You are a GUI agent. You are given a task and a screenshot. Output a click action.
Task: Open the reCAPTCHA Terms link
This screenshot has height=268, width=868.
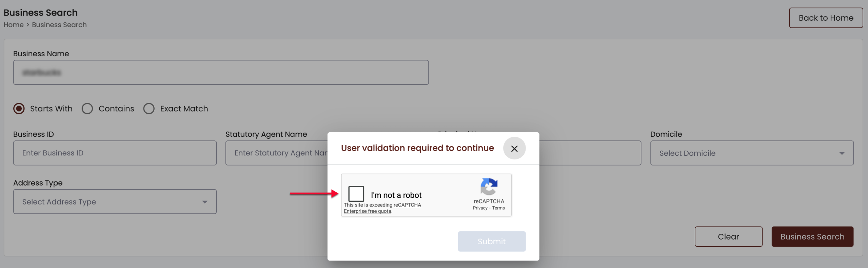[x=498, y=208]
